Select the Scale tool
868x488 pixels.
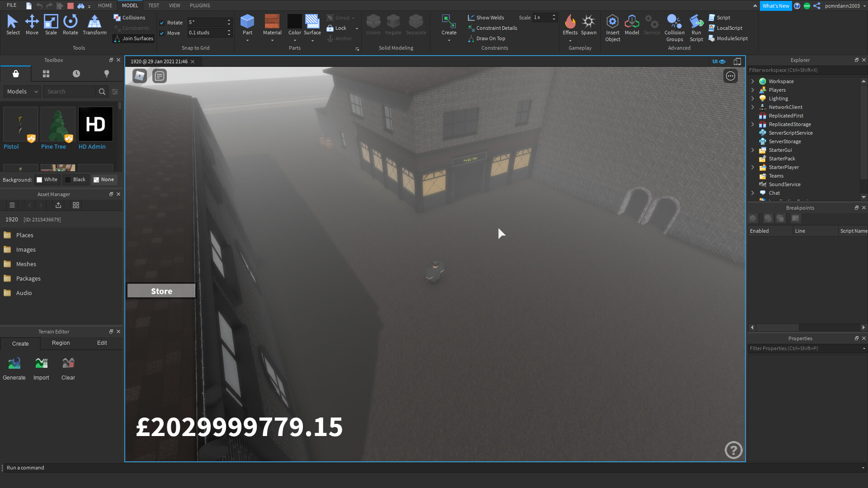coord(51,24)
